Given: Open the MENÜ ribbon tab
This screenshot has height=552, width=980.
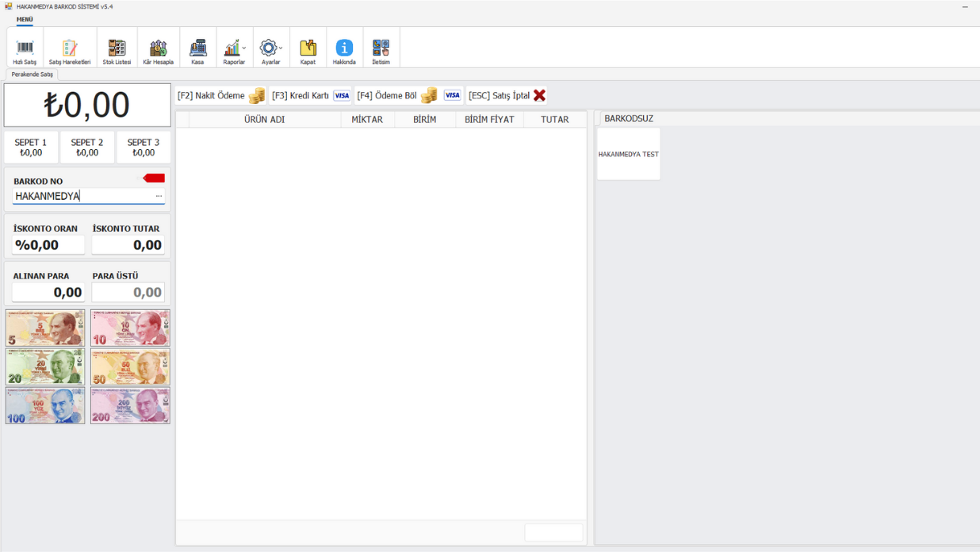Looking at the screenshot, I should click(x=25, y=19).
